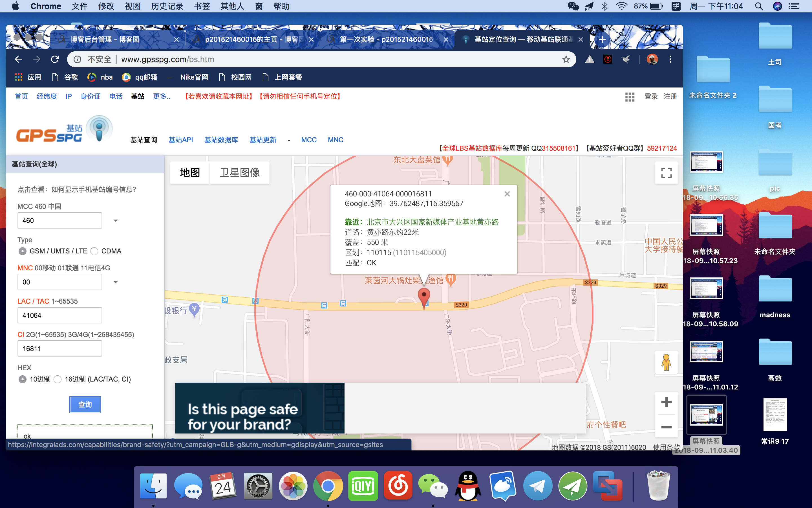The width and height of the screenshot is (812, 508).
Task: Open the site info icon beside 不安全
Action: [x=77, y=60]
